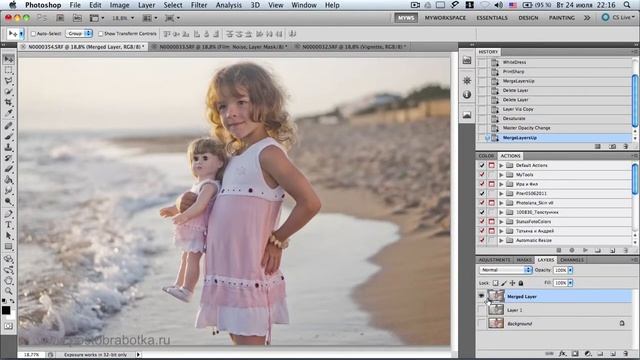The image size is (640, 360).
Task: Play the selected action
Action: tap(585, 250)
